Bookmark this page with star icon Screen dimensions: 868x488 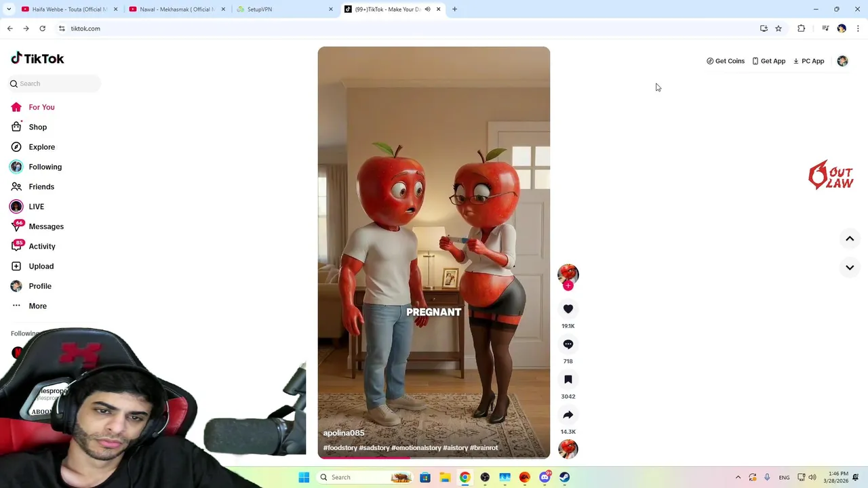coord(778,28)
